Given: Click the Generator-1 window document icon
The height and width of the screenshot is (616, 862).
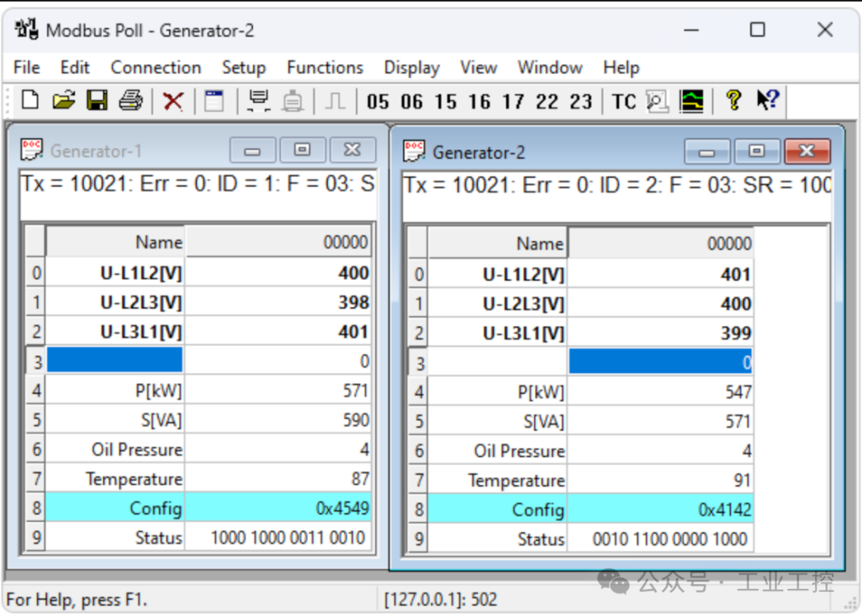Looking at the screenshot, I should click(x=31, y=149).
